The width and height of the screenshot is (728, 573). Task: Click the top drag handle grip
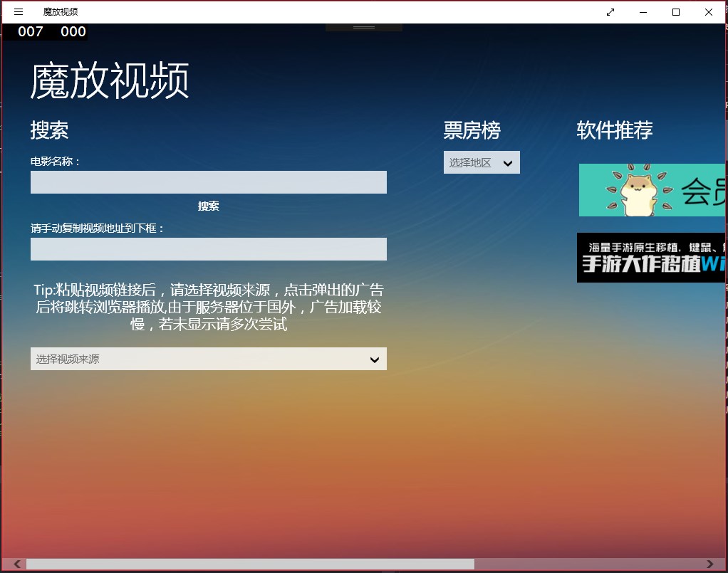(364, 27)
